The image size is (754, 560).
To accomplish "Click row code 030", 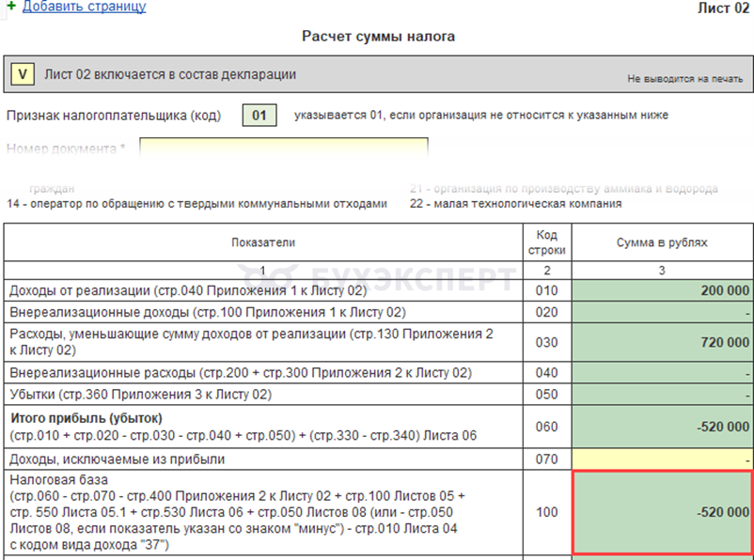I will (547, 343).
